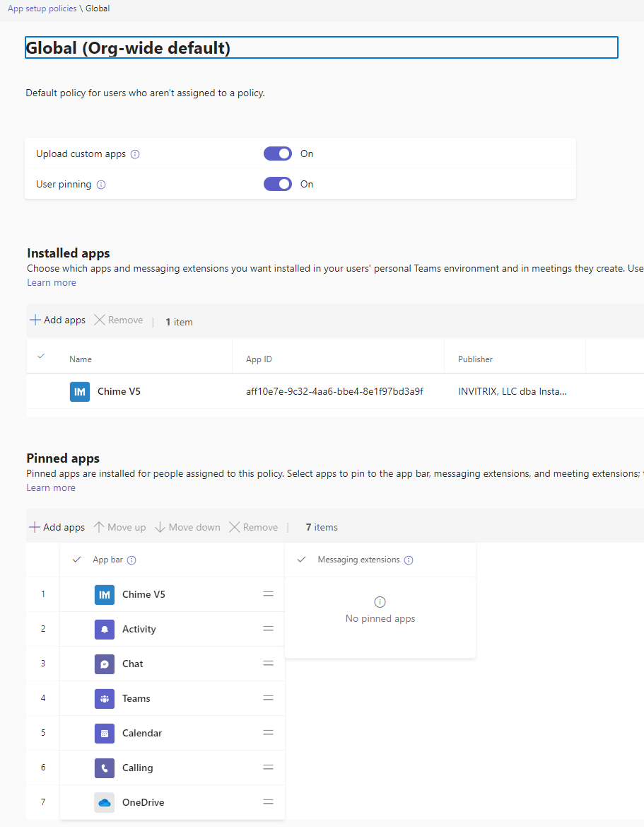Click the drag handle for Calling row
This screenshot has width=644, height=827.
pyautogui.click(x=268, y=768)
